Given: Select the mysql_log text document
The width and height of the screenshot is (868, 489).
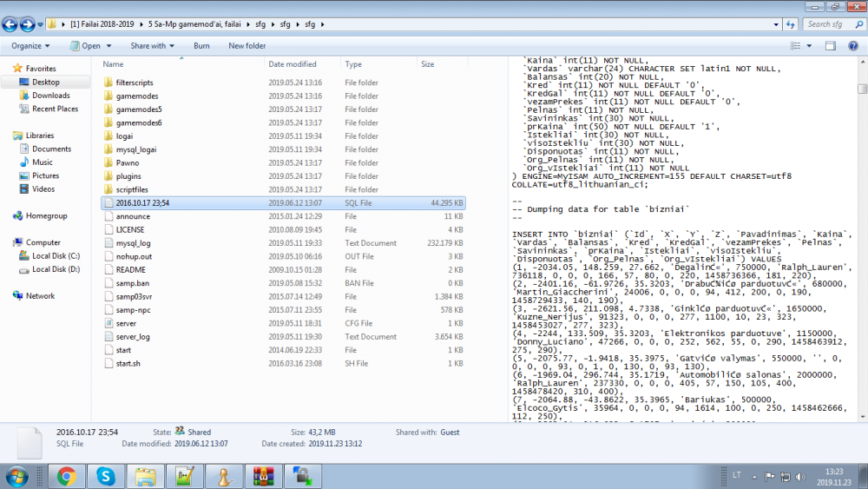Looking at the screenshot, I should point(133,243).
